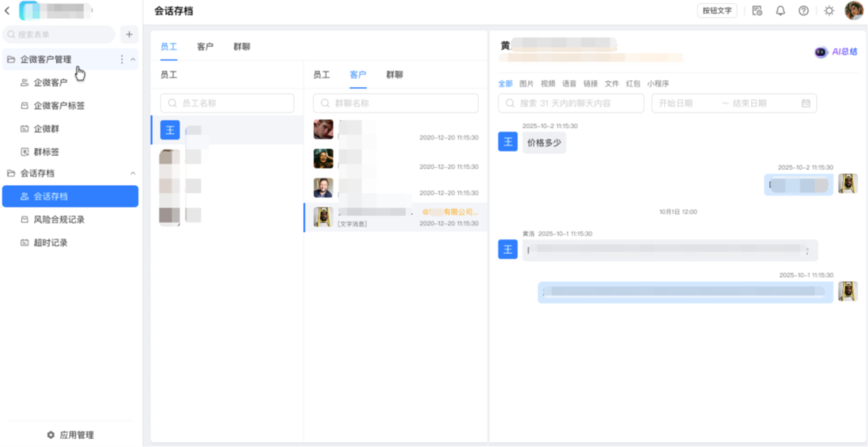868x447 pixels.
Task: Select the 图片 message filter tab
Action: [x=526, y=84]
